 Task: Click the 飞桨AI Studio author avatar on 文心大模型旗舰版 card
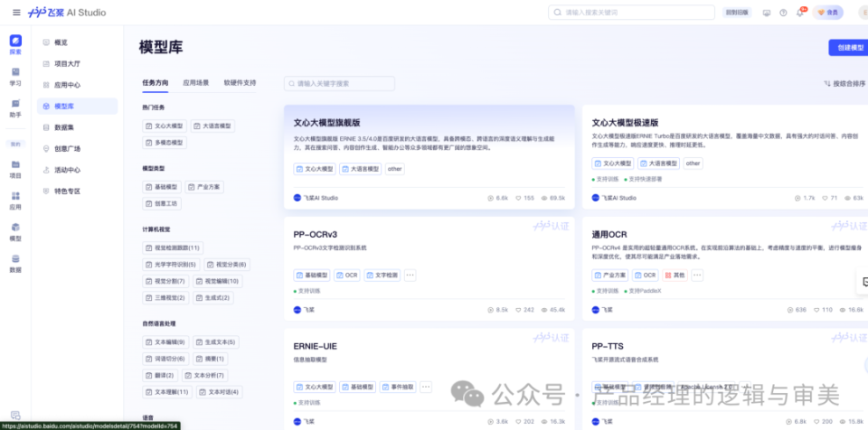[297, 198]
